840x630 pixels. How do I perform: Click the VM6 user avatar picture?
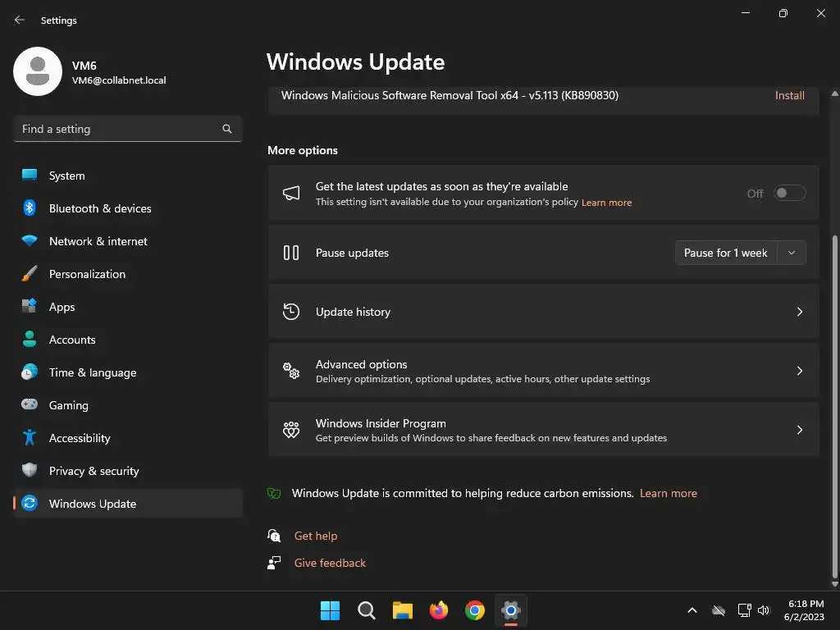click(38, 71)
